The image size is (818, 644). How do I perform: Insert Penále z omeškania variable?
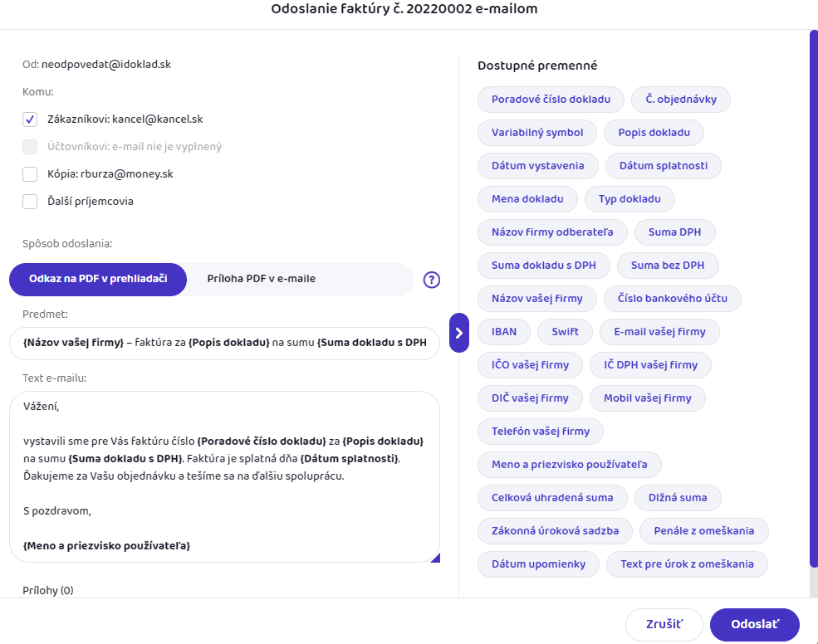coord(706,531)
